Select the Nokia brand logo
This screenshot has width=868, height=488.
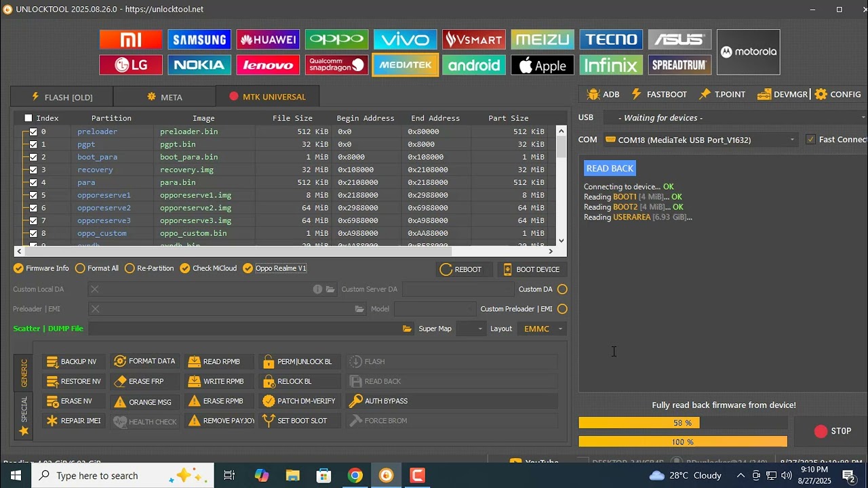[x=199, y=65]
